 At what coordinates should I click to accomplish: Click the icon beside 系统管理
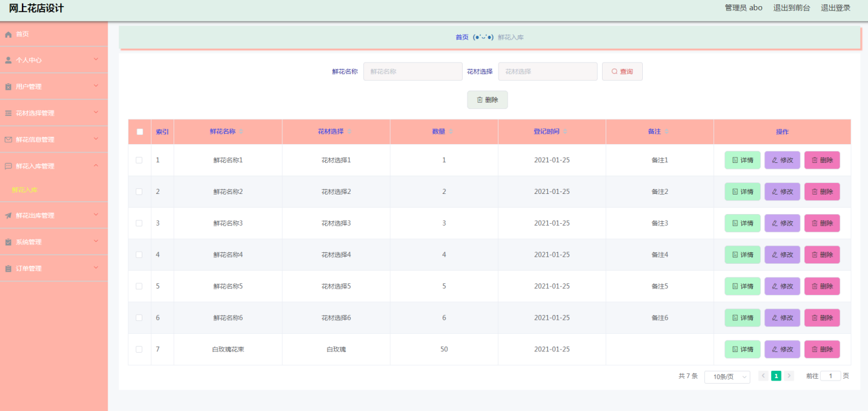[9, 242]
